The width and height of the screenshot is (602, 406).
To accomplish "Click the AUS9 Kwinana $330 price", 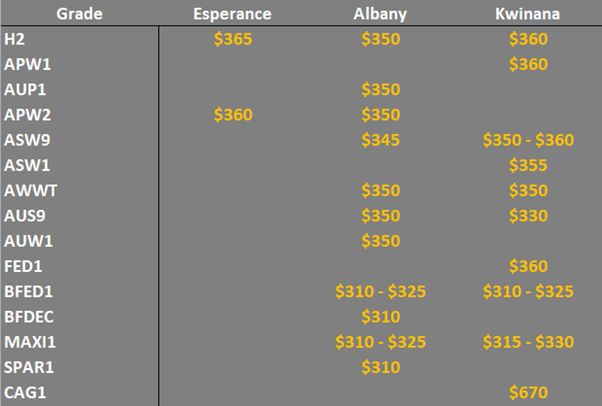I will 528,215.
